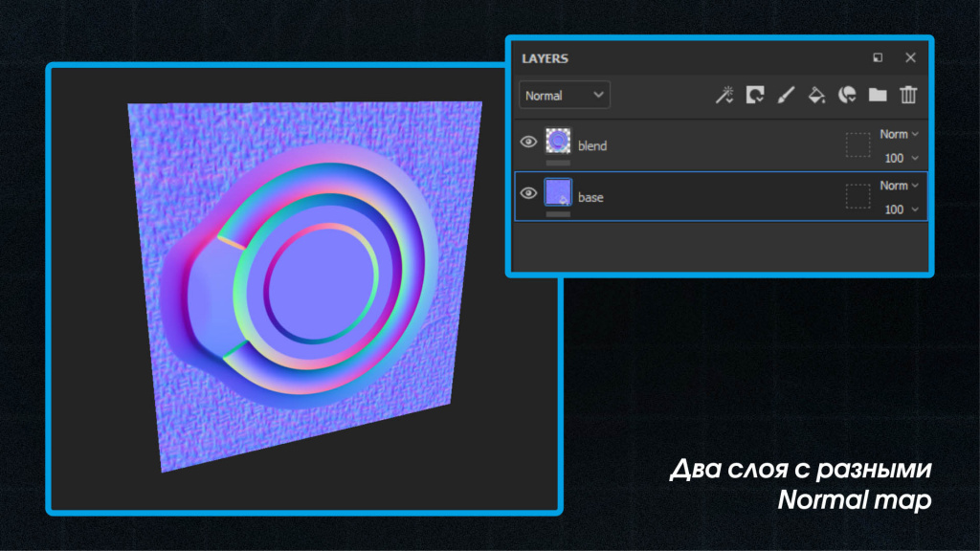980x551 pixels.
Task: Select the blend layer's dashed mask box
Action: pos(858,145)
